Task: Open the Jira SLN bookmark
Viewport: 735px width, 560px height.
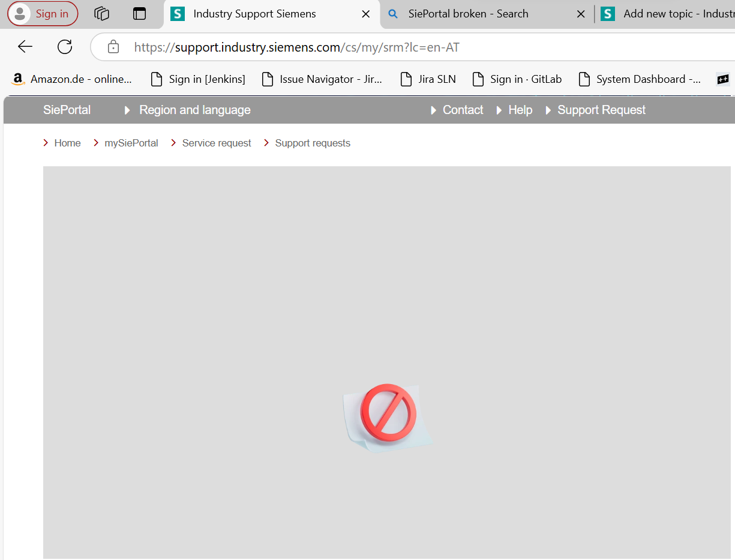Action: point(428,79)
